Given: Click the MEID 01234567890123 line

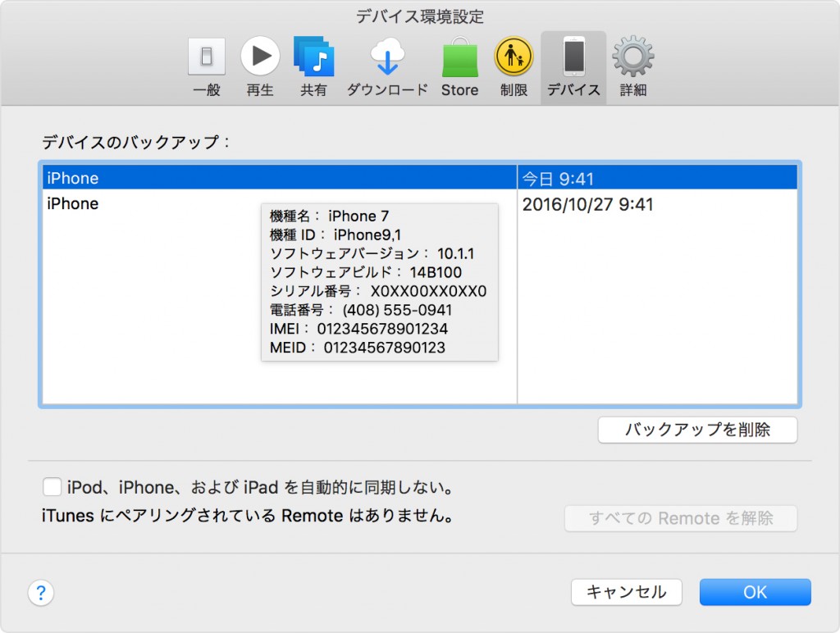Looking at the screenshot, I should coord(358,347).
